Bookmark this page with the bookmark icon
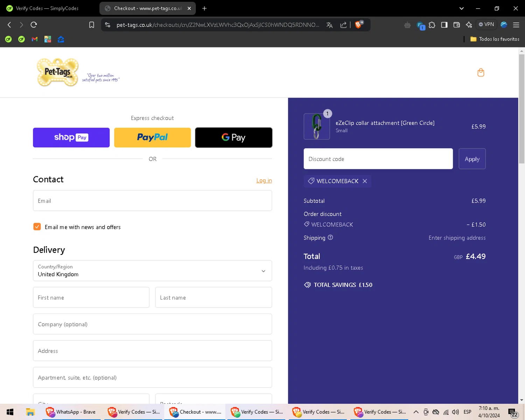 (x=92, y=25)
